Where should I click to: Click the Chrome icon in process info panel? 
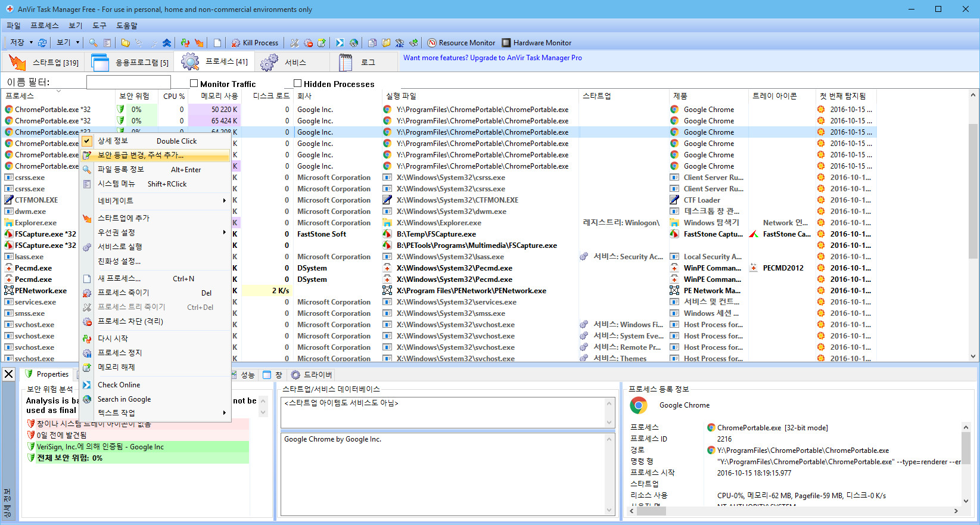click(639, 405)
